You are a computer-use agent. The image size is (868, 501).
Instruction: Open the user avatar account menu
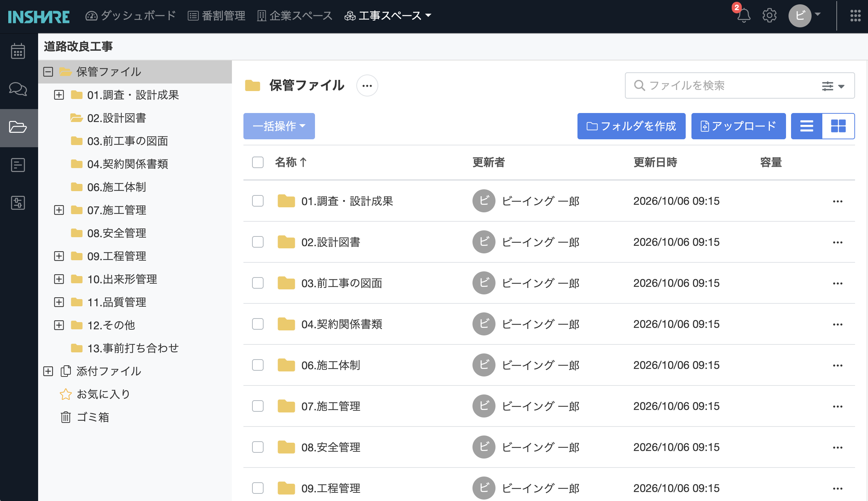(805, 15)
